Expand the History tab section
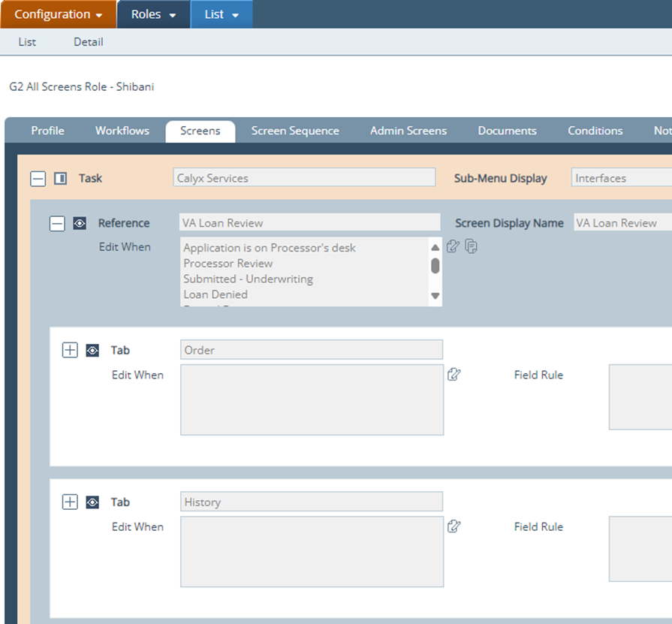Image resolution: width=672 pixels, height=624 pixels. 70,502
